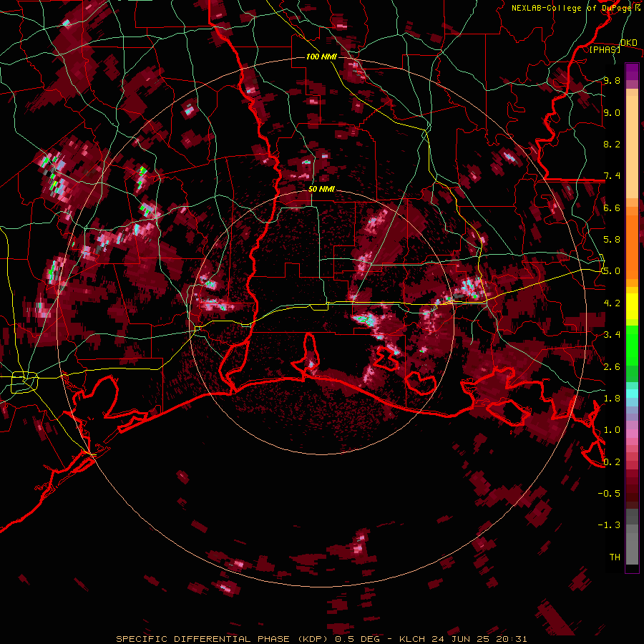The image size is (644, 644).
Task: Click the 2.6 value on color scale
Action: pyautogui.click(x=612, y=367)
